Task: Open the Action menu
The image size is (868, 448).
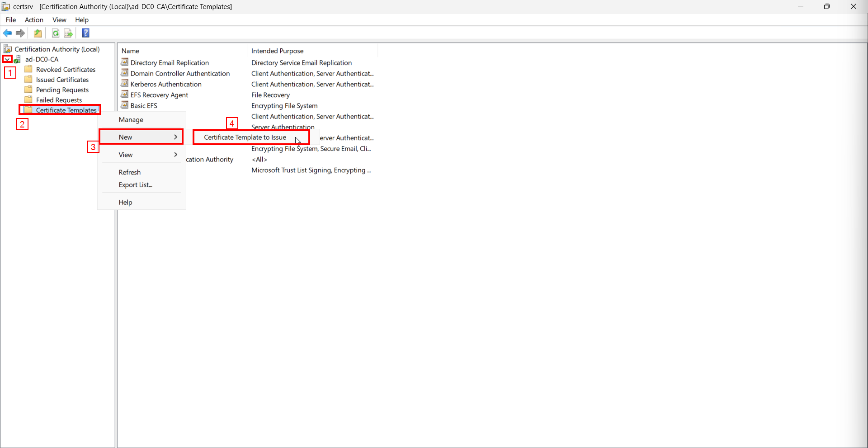Action: pyautogui.click(x=34, y=20)
